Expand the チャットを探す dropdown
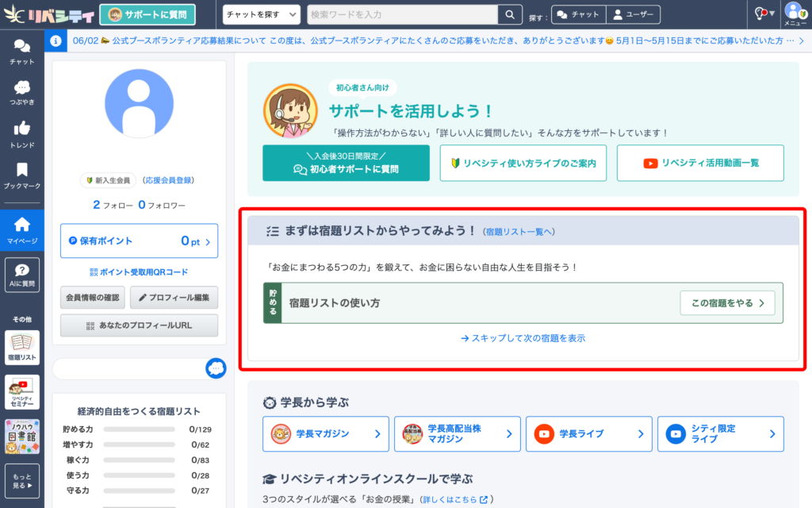The width and height of the screenshot is (812, 508). [261, 14]
